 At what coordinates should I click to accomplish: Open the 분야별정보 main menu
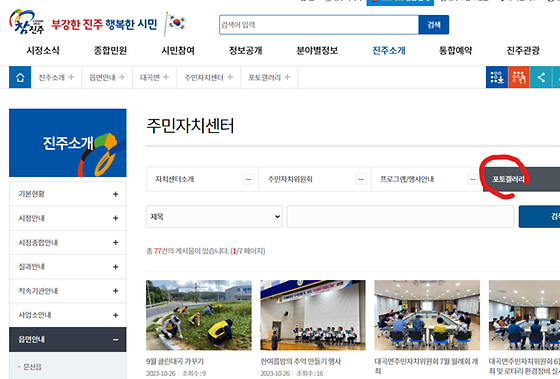[x=317, y=50]
